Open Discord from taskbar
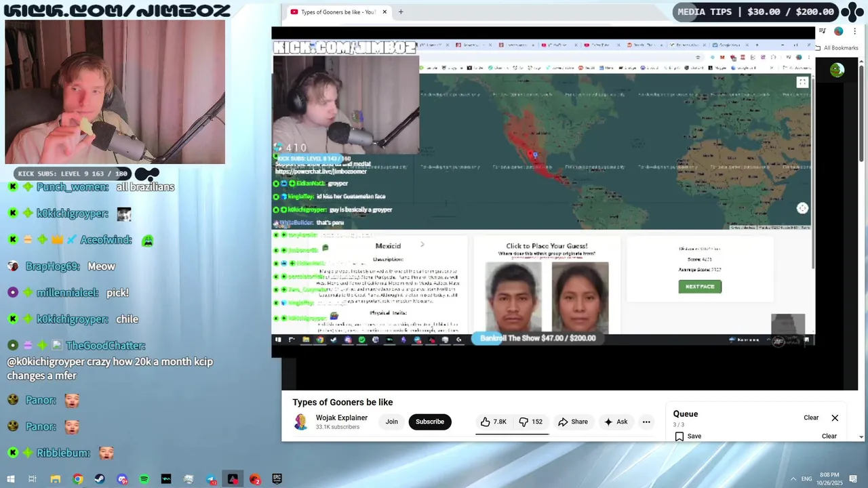This screenshot has height=488, width=868. (x=122, y=479)
